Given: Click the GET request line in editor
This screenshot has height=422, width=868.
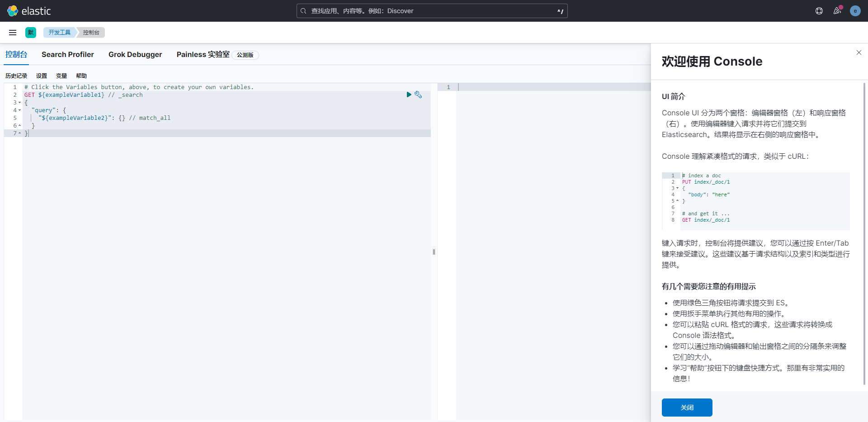Looking at the screenshot, I should pyautogui.click(x=83, y=95).
